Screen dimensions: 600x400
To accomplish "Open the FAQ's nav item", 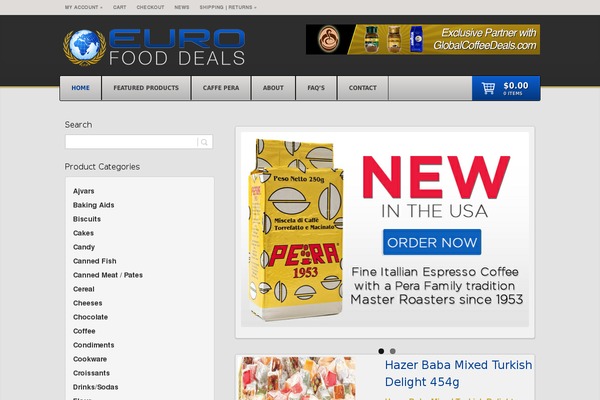I will click(x=316, y=88).
